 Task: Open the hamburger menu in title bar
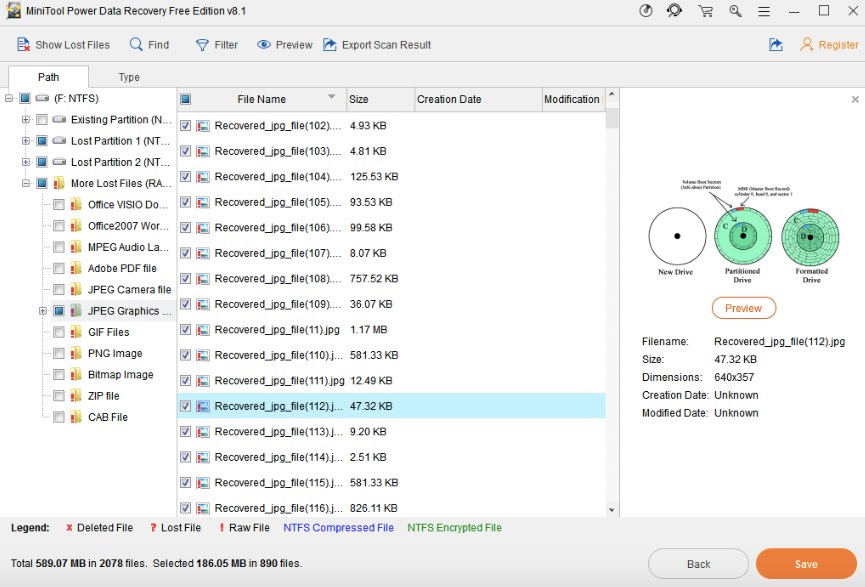pyautogui.click(x=765, y=11)
